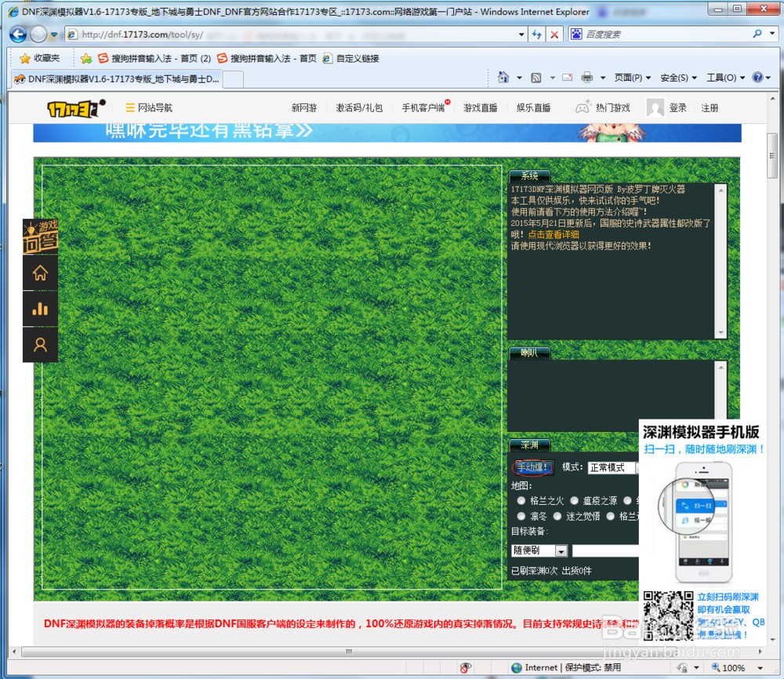Open the 100% zoom level dropdown
The width and height of the screenshot is (784, 679).
[x=760, y=668]
